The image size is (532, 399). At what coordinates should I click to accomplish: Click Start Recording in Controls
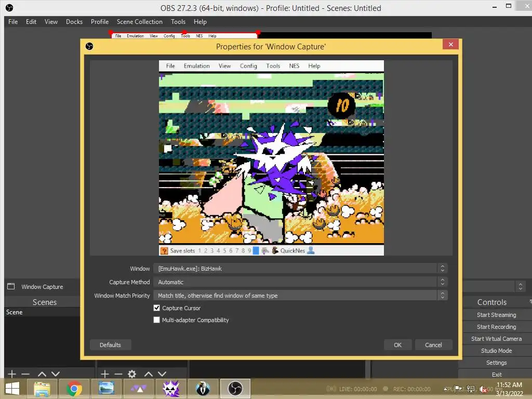[x=496, y=327]
